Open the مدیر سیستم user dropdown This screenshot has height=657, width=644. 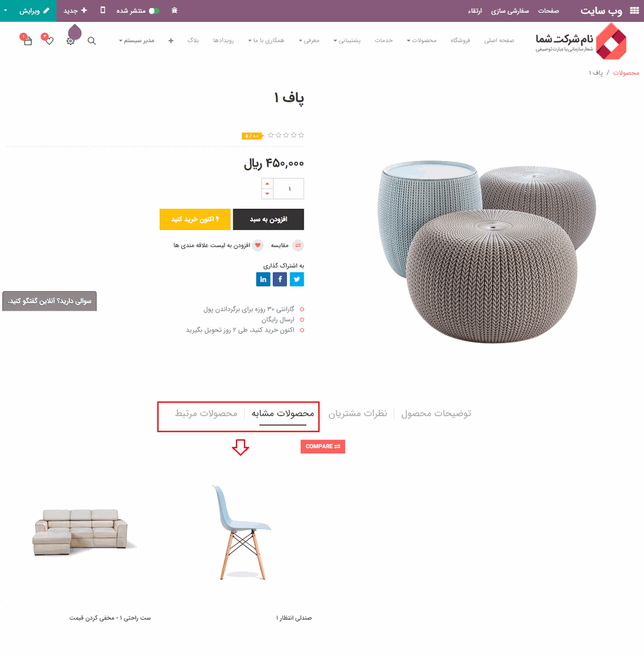[x=136, y=41]
